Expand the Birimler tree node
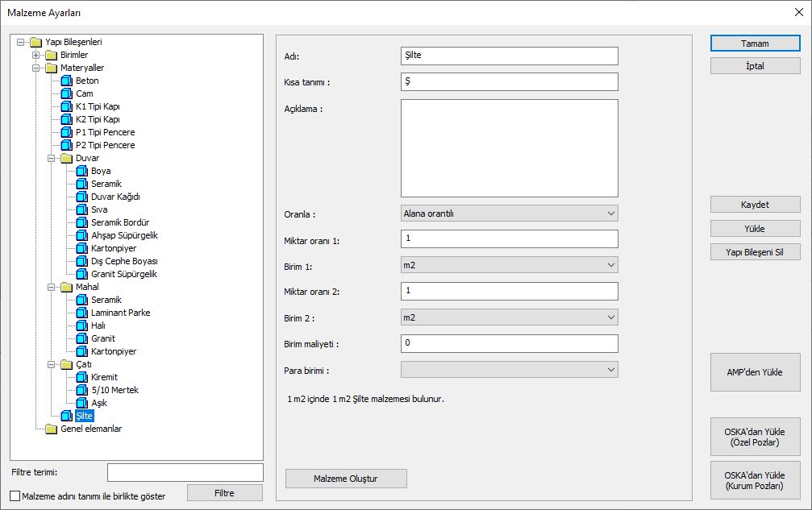The width and height of the screenshot is (812, 510). pos(36,56)
